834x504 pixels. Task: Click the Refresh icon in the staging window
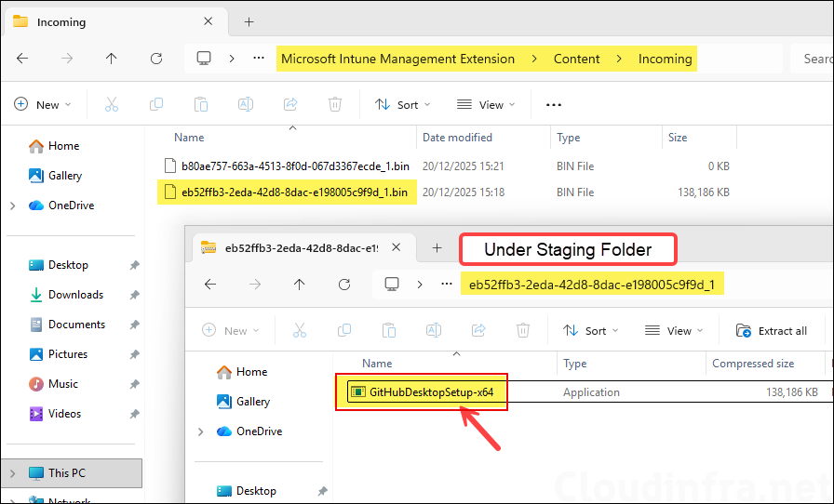click(x=344, y=285)
